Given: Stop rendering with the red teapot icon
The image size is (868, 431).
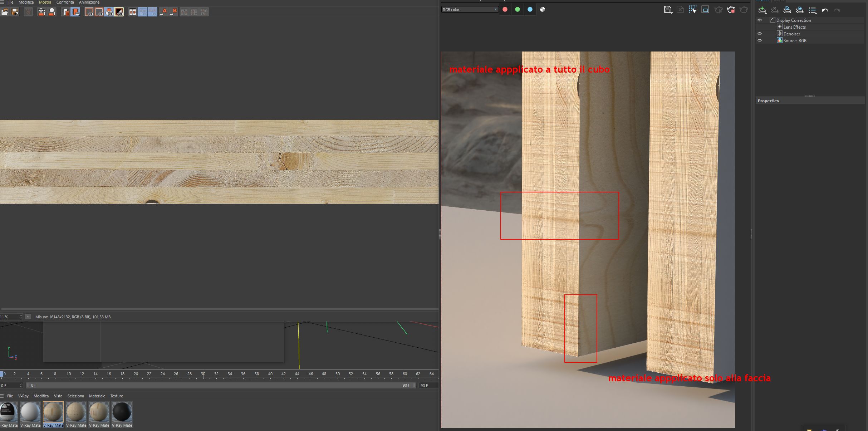Looking at the screenshot, I should tap(731, 10).
